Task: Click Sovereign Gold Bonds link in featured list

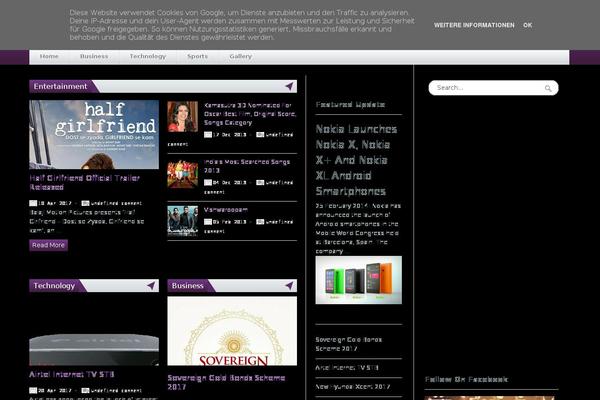Action: click(x=349, y=344)
